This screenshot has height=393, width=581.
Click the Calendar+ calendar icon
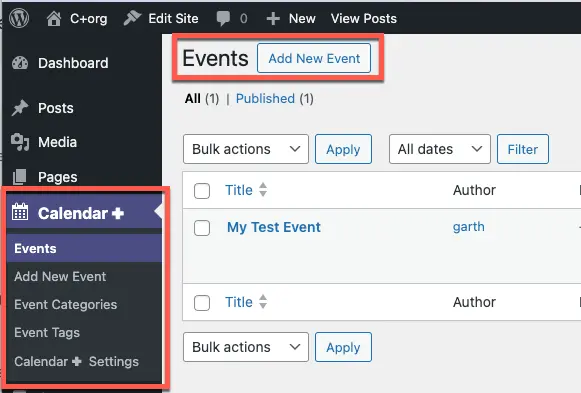point(20,212)
